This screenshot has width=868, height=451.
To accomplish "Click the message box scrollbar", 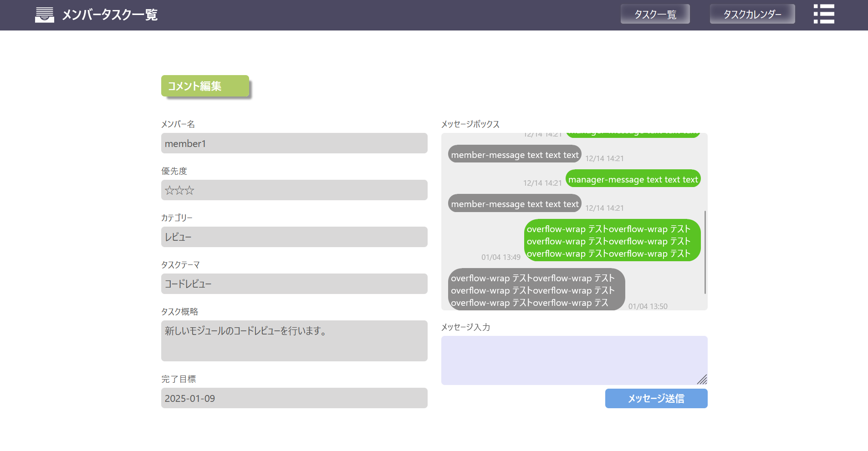I will 705,252.
